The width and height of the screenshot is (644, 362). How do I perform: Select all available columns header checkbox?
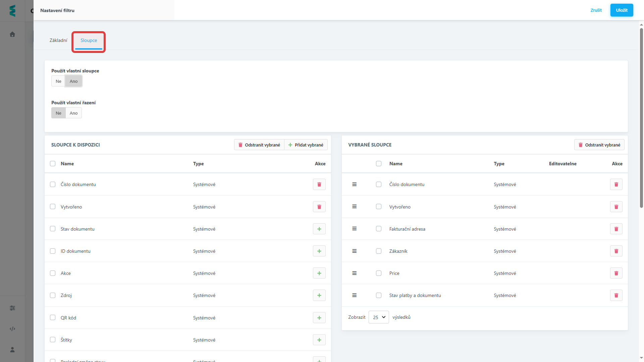click(x=53, y=164)
